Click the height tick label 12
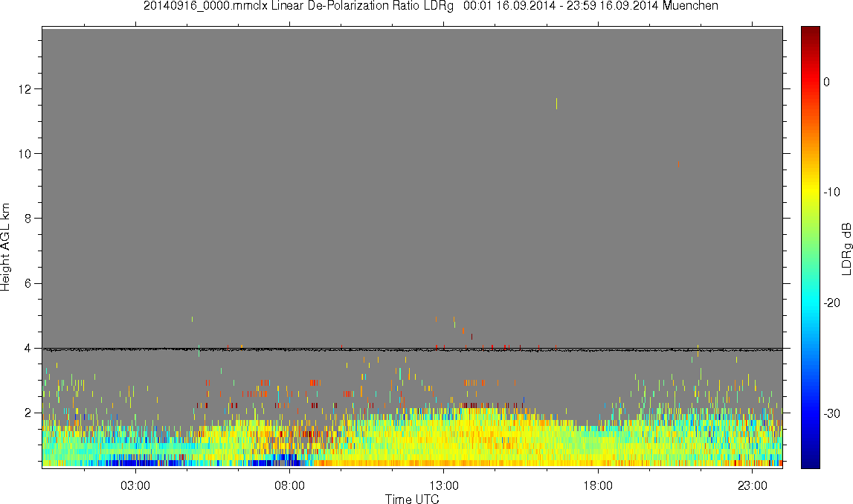 point(25,88)
